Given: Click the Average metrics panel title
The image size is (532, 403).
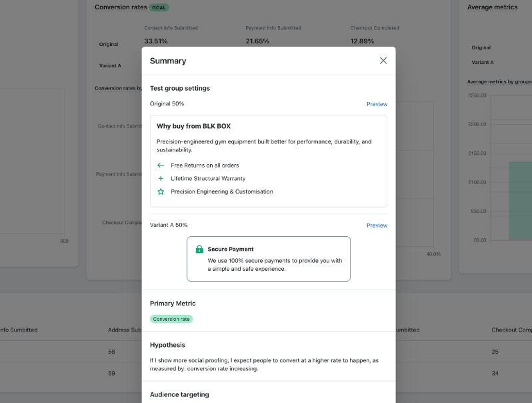Looking at the screenshot, I should tap(493, 7).
